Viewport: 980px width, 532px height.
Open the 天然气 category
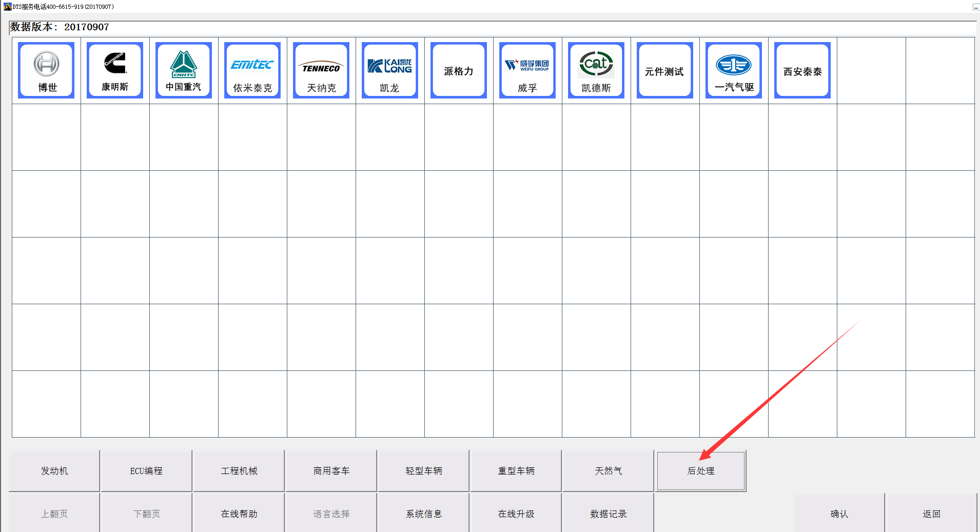point(609,471)
